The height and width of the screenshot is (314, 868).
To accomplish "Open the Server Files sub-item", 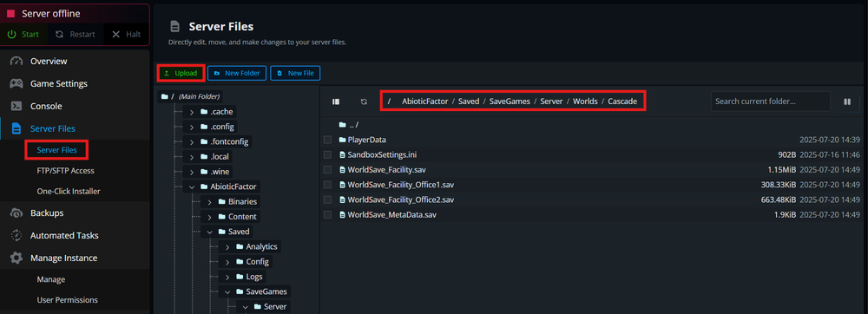I will tap(57, 150).
